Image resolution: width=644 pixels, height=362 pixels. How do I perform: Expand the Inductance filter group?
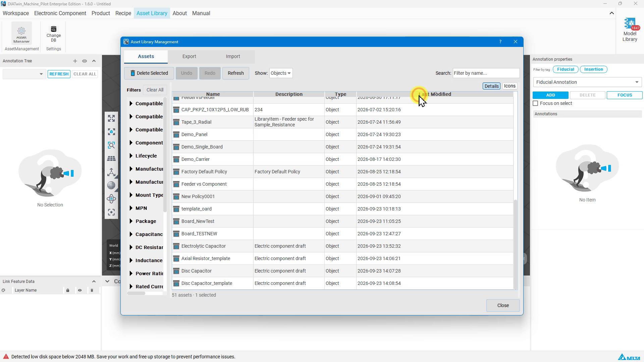(x=131, y=260)
